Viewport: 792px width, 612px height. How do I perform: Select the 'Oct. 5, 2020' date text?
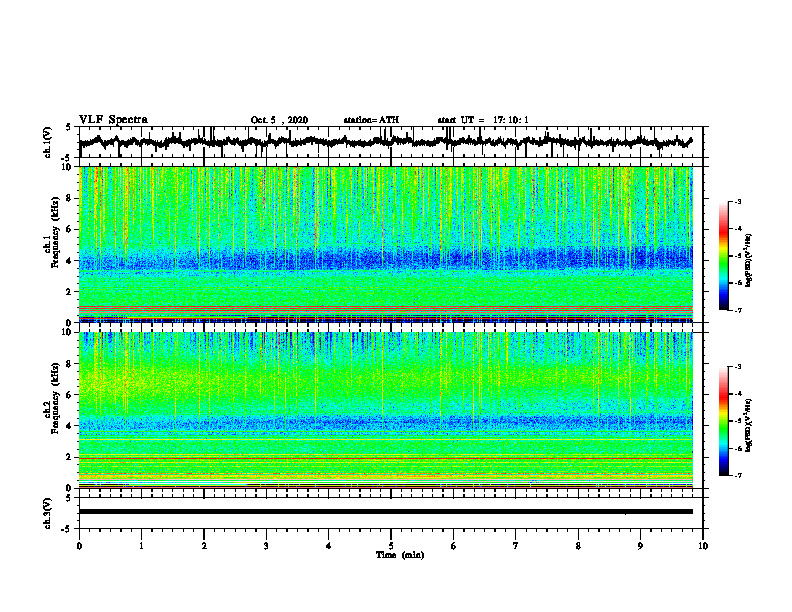pos(279,120)
